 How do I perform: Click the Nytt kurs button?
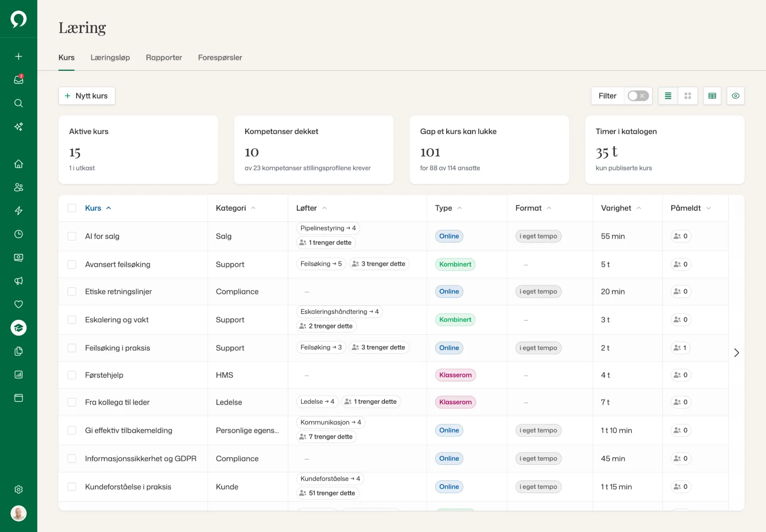(x=87, y=96)
